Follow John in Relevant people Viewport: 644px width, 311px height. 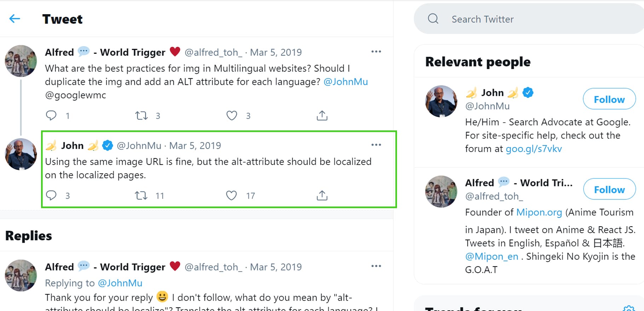[609, 99]
